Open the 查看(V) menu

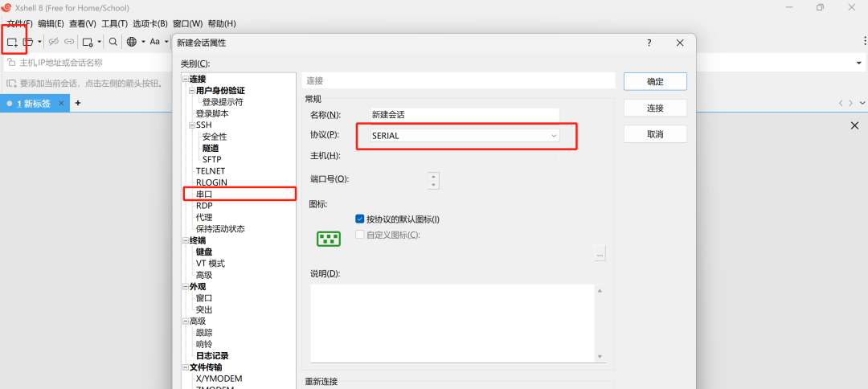coord(83,24)
